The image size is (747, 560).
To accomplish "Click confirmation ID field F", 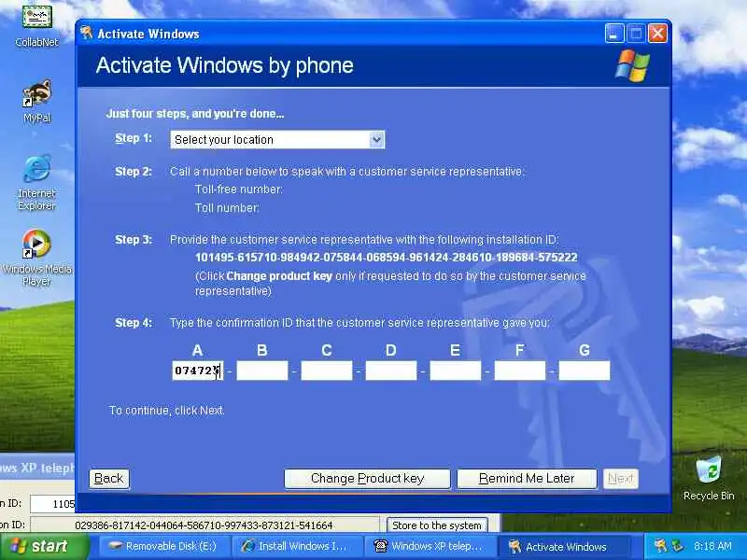I will click(x=520, y=371).
